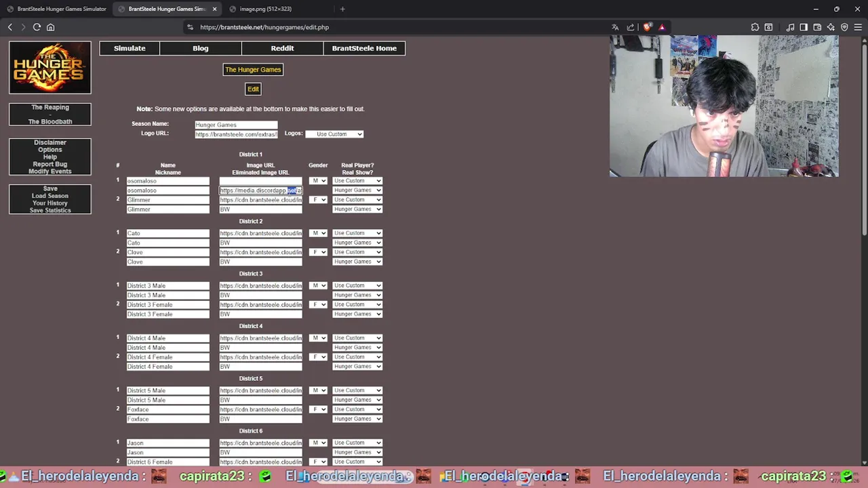Open the Save Statistics sidebar link
Image resolution: width=868 pixels, height=488 pixels.
[50, 210]
